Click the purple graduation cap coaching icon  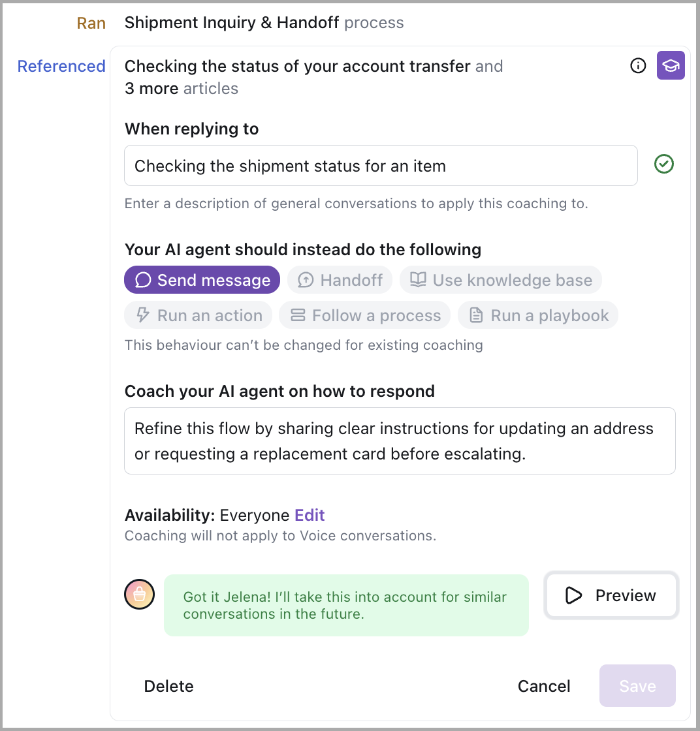click(671, 65)
